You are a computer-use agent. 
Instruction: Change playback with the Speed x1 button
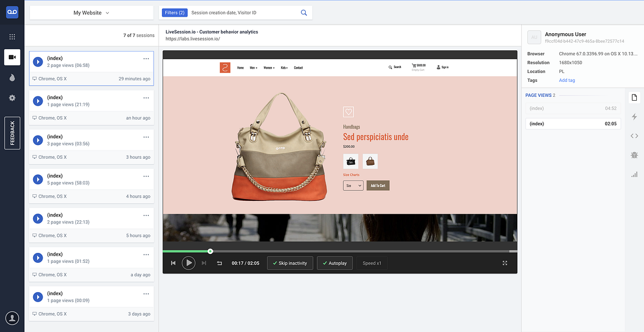[372, 263]
